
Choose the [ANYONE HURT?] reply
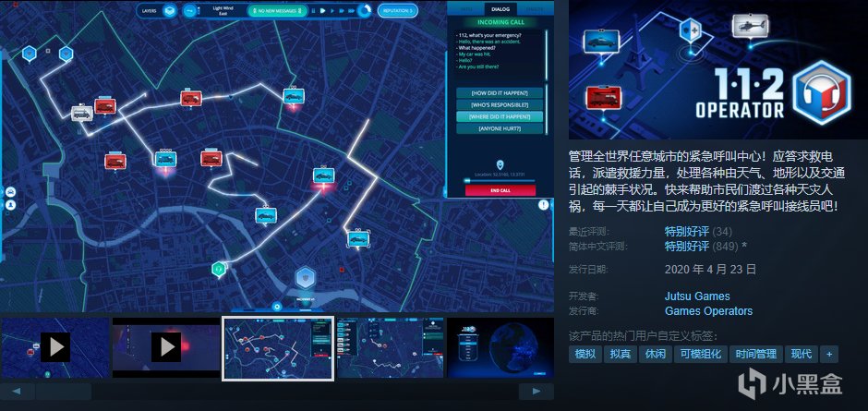[x=500, y=128]
